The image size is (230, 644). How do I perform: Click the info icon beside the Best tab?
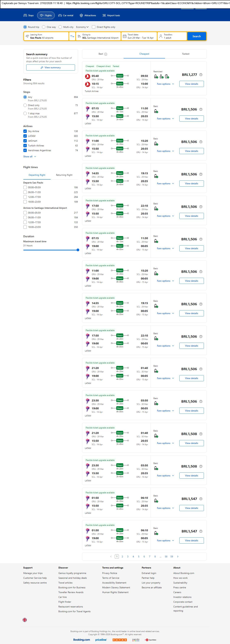click(x=106, y=54)
